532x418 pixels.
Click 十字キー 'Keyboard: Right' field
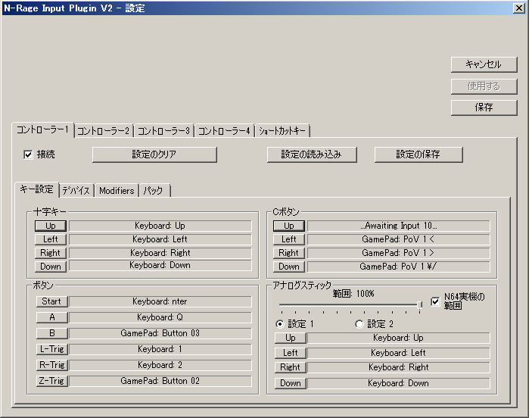click(160, 253)
